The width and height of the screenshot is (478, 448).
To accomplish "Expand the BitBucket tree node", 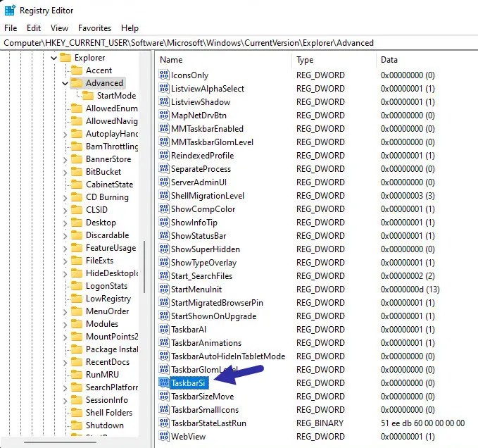I will (65, 173).
